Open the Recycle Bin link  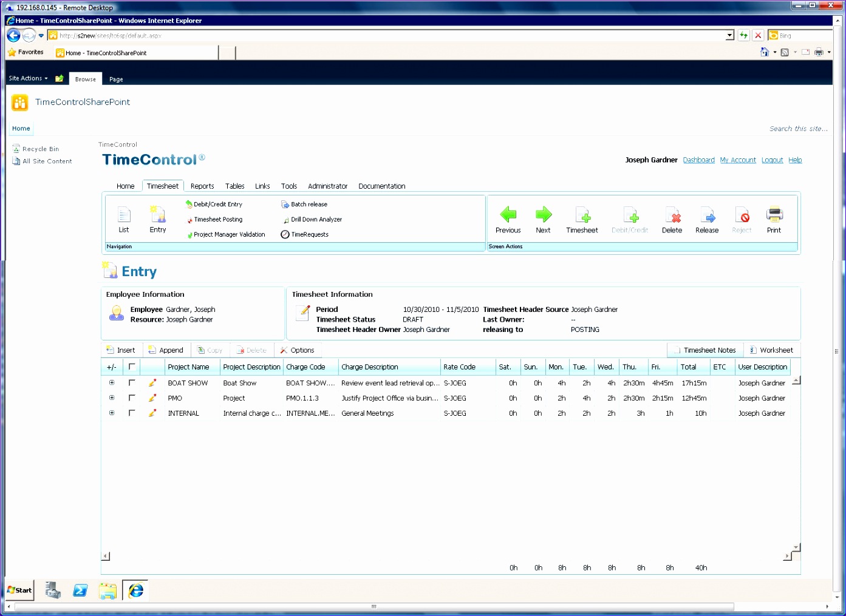pos(36,149)
